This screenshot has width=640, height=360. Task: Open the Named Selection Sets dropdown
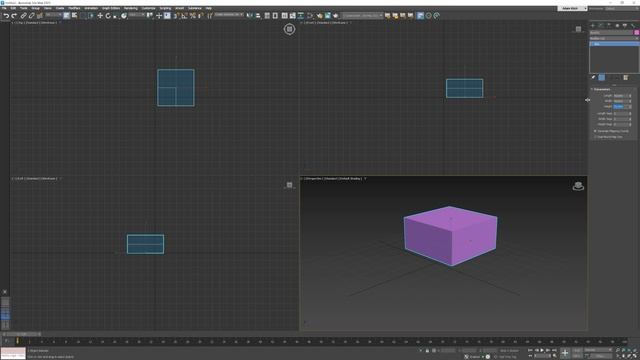tap(229, 16)
